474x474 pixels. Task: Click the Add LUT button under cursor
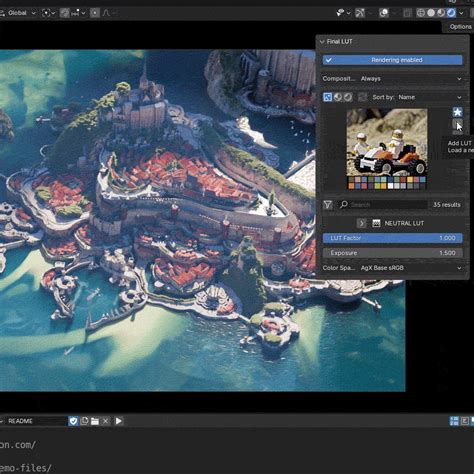point(457,125)
